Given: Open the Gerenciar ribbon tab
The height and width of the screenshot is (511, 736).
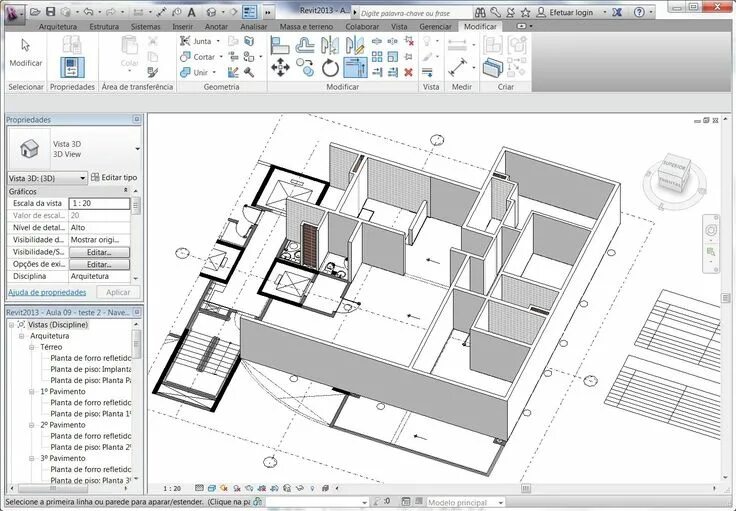Looking at the screenshot, I should tap(435, 27).
